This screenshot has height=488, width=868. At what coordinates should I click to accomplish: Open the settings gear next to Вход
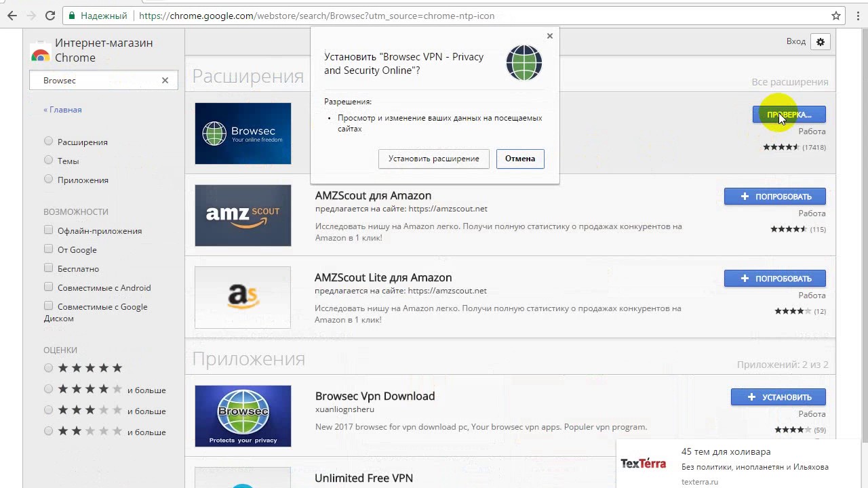click(x=821, y=41)
